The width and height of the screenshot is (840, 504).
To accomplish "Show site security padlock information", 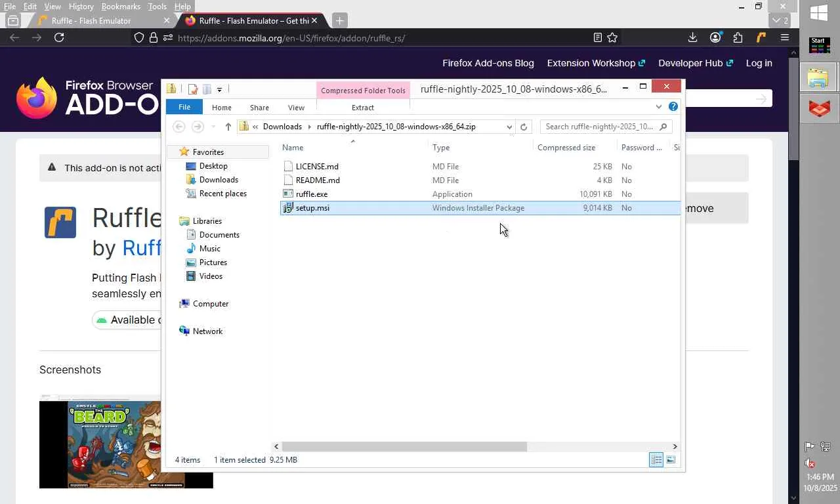I will (x=153, y=37).
